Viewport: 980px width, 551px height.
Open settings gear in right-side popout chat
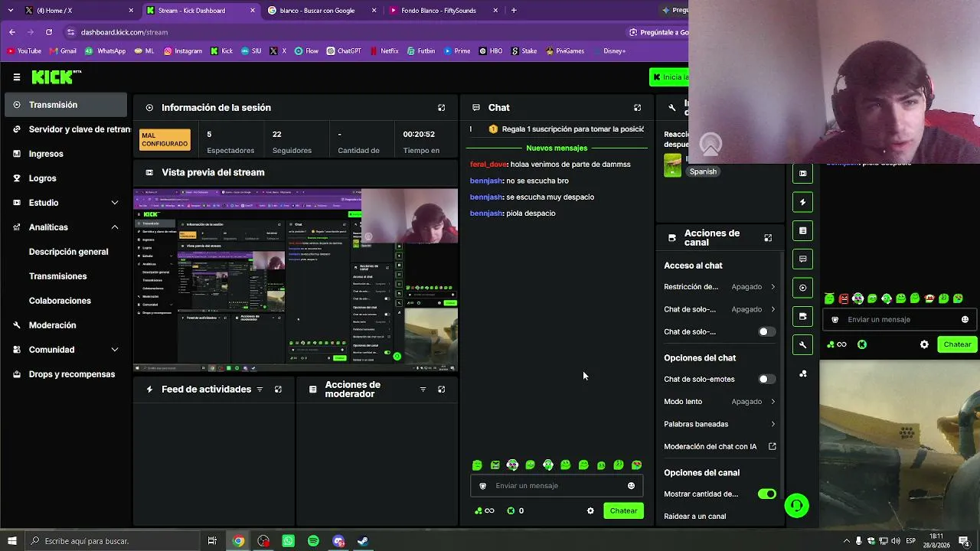click(924, 344)
